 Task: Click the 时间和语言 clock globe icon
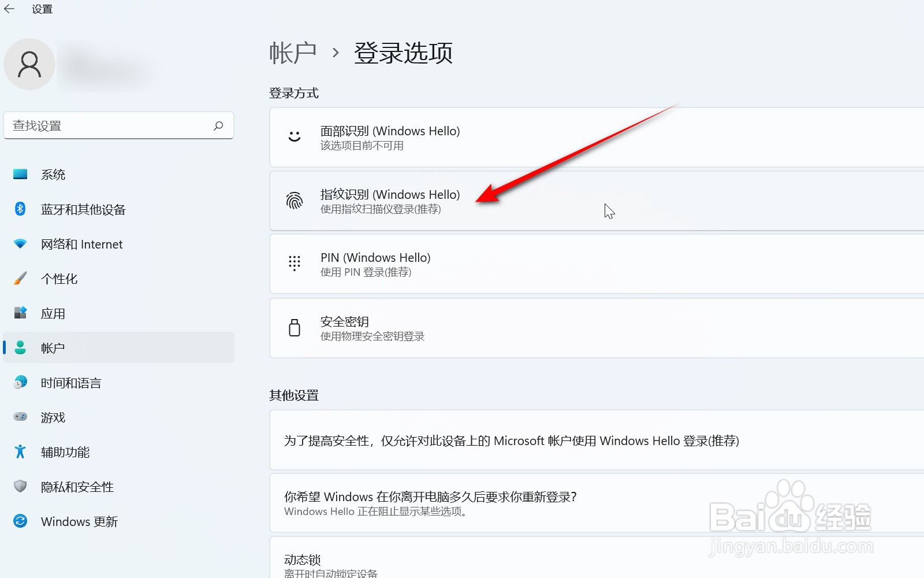[20, 382]
